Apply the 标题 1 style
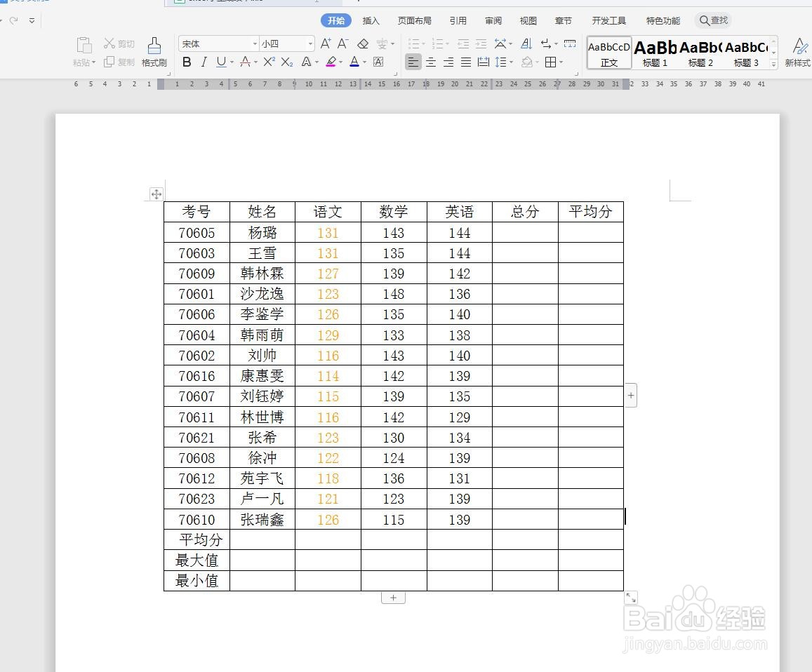This screenshot has height=672, width=812. click(x=653, y=53)
